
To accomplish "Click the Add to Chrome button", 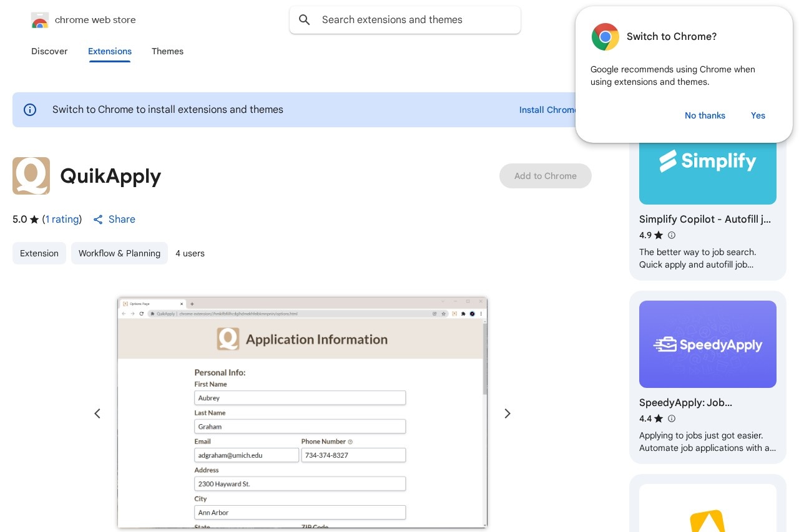I will click(545, 176).
